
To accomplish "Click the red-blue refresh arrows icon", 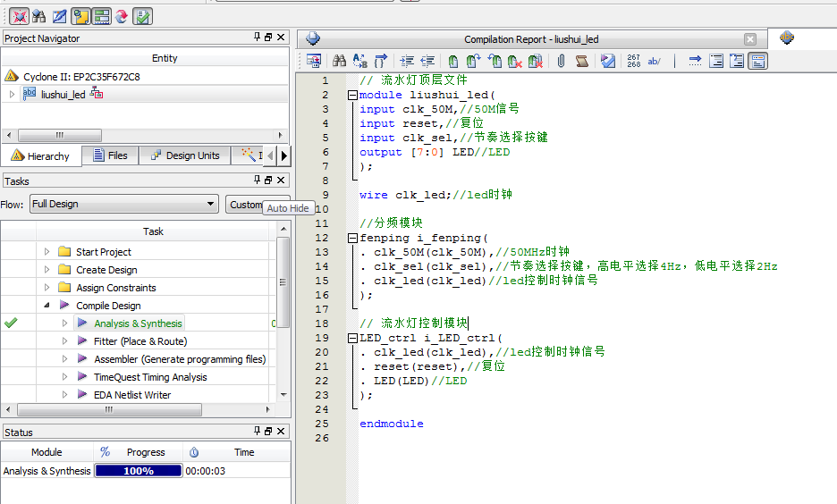I will tap(122, 16).
